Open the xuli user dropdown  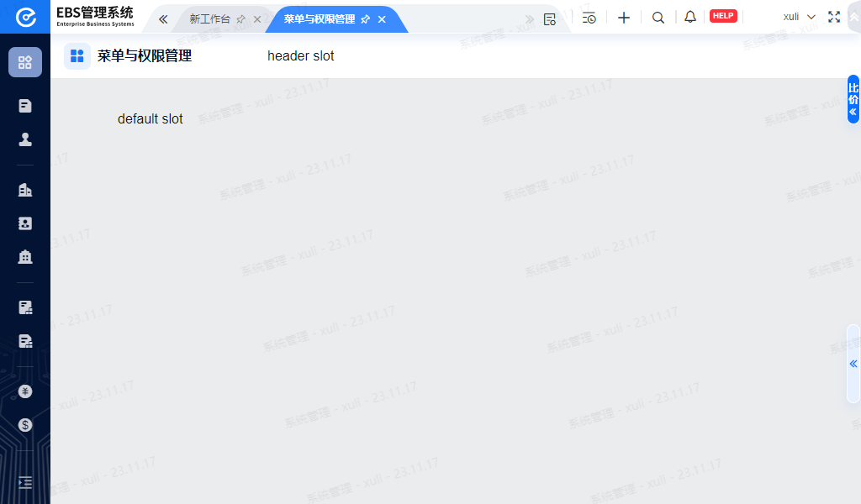click(x=799, y=17)
